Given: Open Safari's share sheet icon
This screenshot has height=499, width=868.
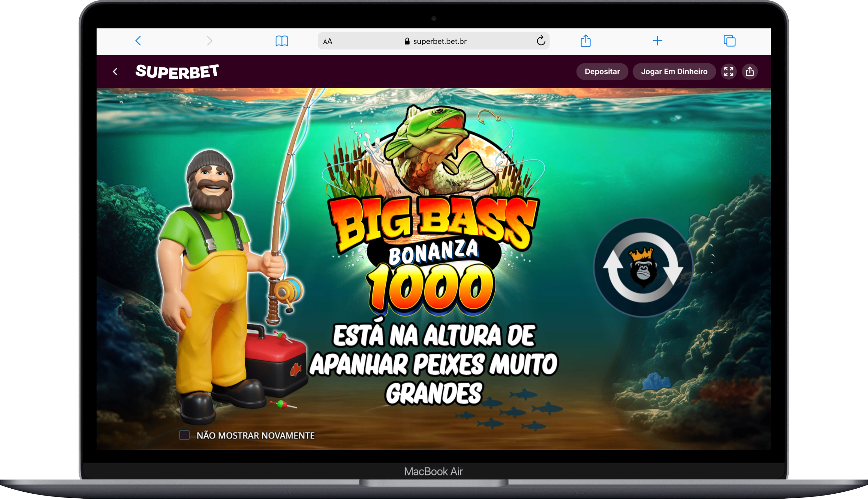Looking at the screenshot, I should (x=586, y=41).
